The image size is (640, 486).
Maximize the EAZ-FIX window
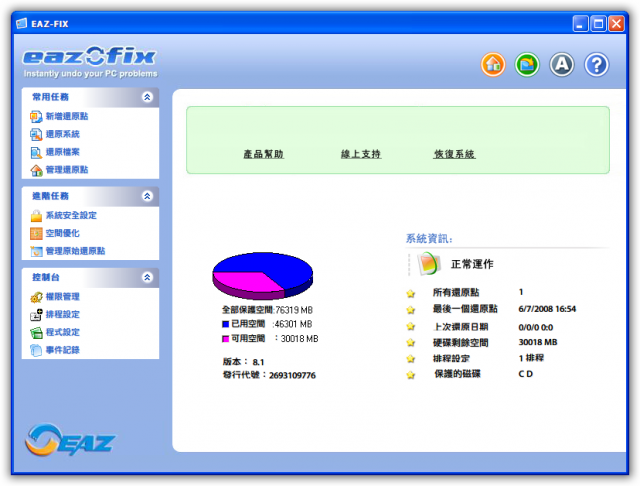[598, 24]
